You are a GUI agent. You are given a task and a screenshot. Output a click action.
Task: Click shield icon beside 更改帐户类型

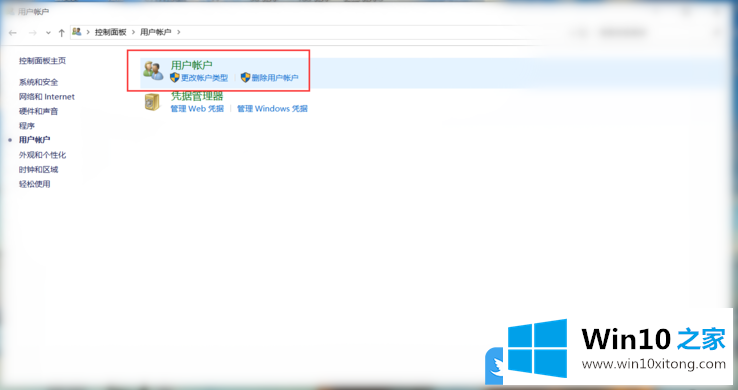coord(175,78)
